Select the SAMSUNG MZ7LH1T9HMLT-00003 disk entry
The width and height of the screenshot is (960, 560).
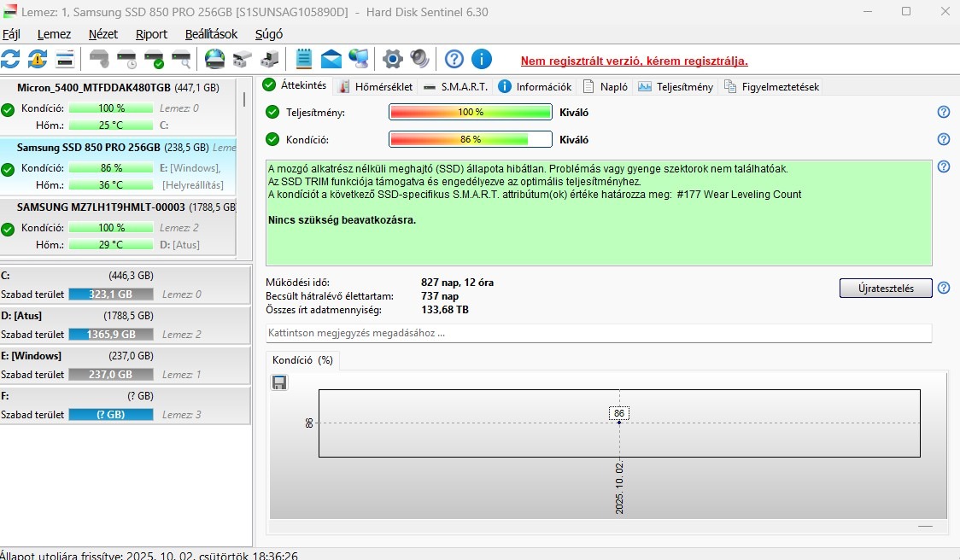118,226
